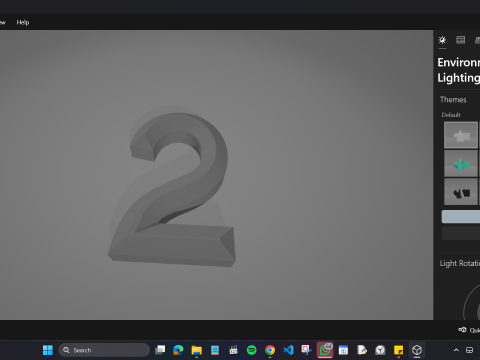Open the document-with-pencil app on taskbar
This screenshot has width=480, height=360.
pyautogui.click(x=362, y=350)
